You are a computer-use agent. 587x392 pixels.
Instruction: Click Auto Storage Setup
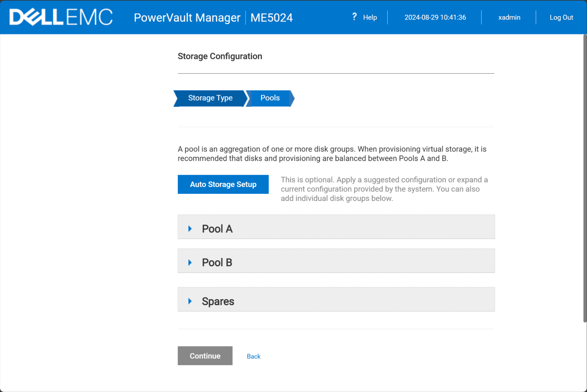click(x=223, y=184)
